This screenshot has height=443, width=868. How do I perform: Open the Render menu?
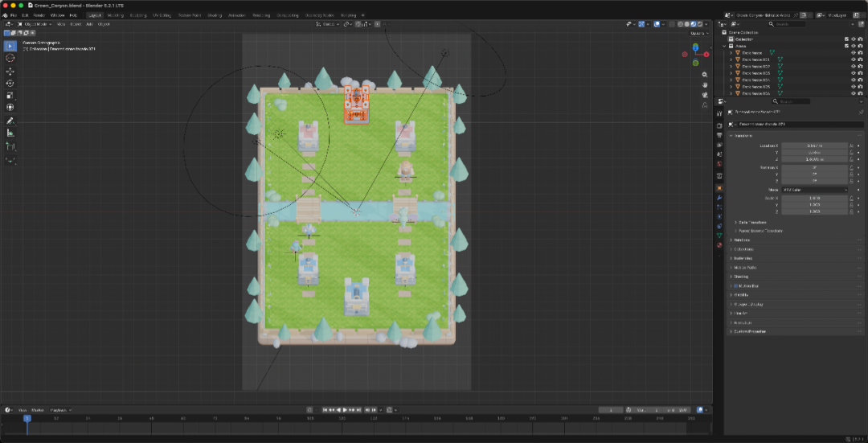coord(39,15)
